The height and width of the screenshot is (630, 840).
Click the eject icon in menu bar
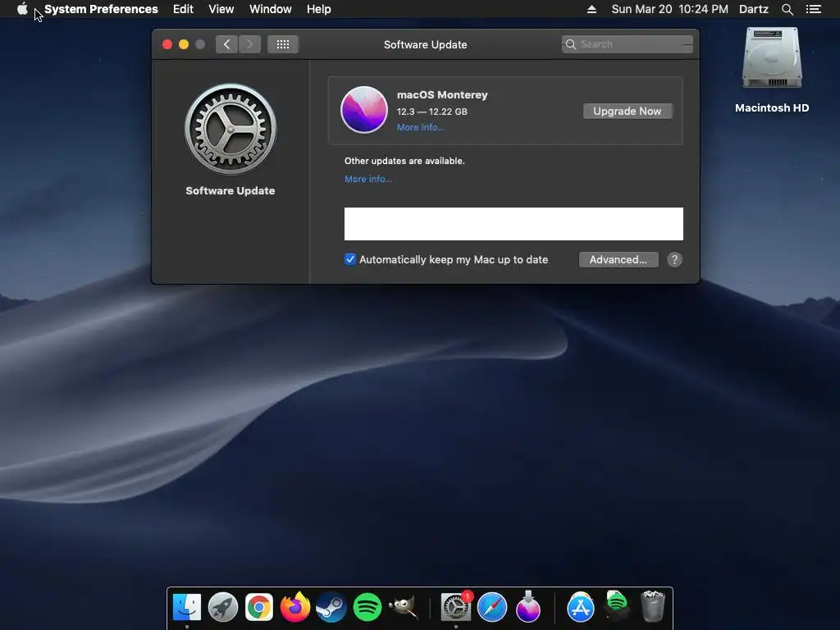click(x=591, y=9)
